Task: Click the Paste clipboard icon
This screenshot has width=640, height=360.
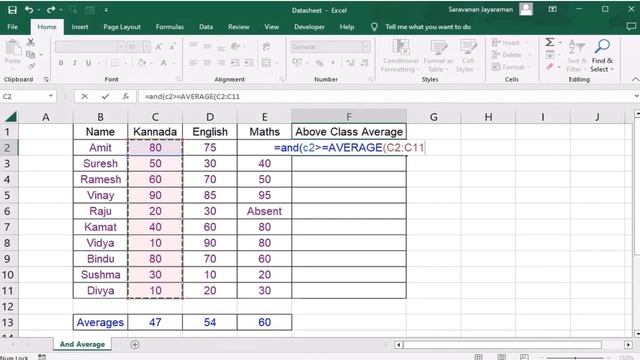Action: [x=13, y=49]
